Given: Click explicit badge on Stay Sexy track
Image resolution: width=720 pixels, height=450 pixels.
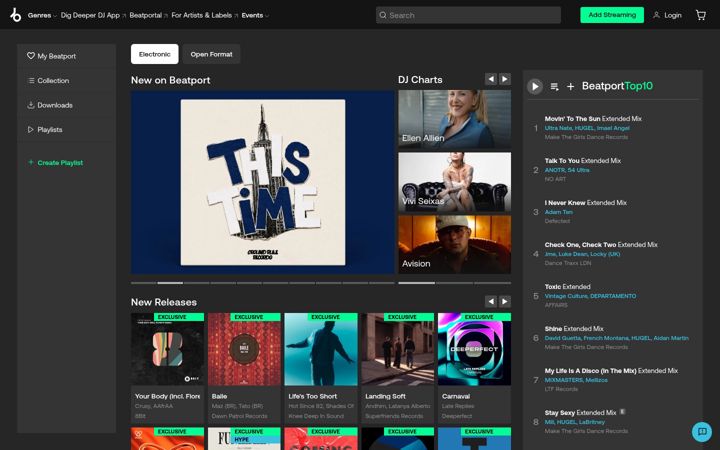Looking at the screenshot, I should click(x=623, y=412).
